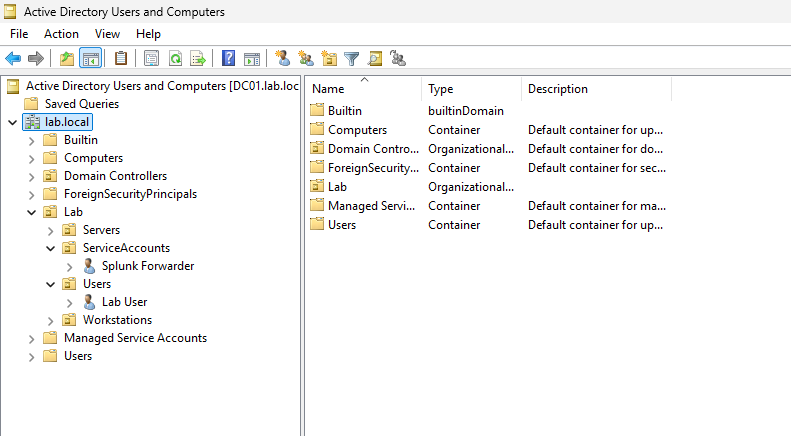Click the Export List toolbar icon
This screenshot has height=436, width=791.
198,59
